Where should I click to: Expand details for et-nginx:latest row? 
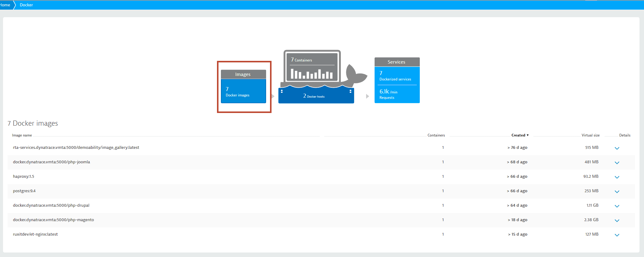pyautogui.click(x=617, y=235)
